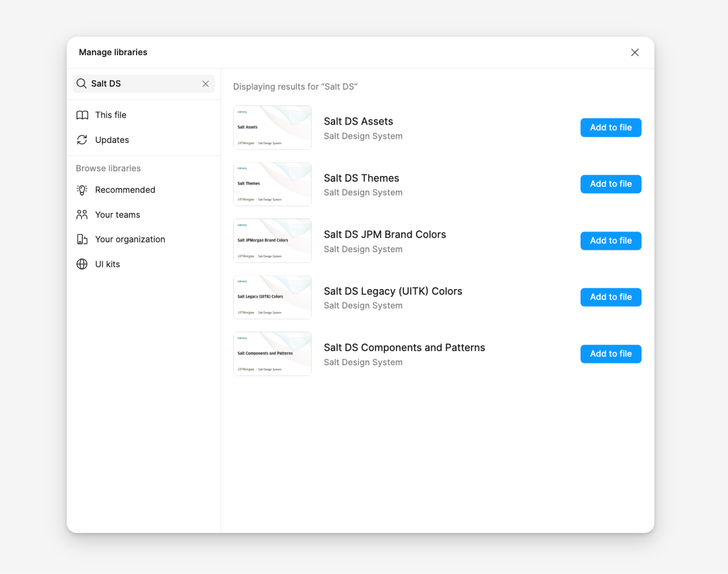Click the people icon for Your teams
This screenshot has width=728, height=574.
point(82,214)
